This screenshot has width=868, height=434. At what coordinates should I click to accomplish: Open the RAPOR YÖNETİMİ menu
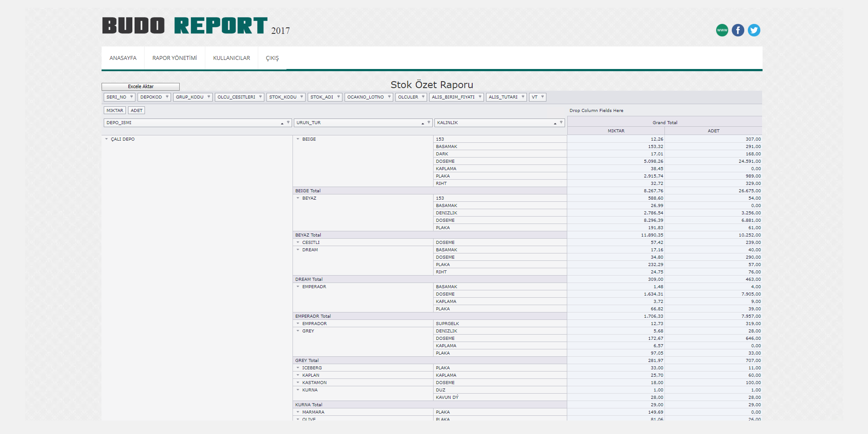174,58
